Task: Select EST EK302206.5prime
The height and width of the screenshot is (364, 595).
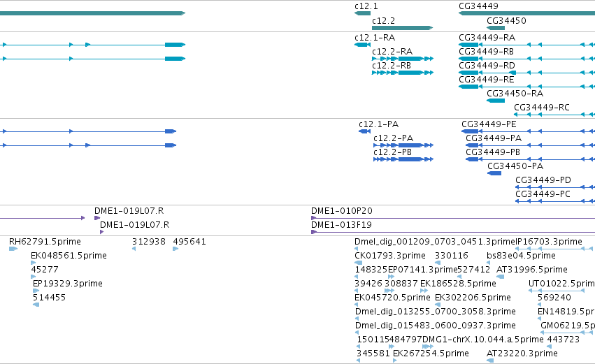Action: [438, 305]
